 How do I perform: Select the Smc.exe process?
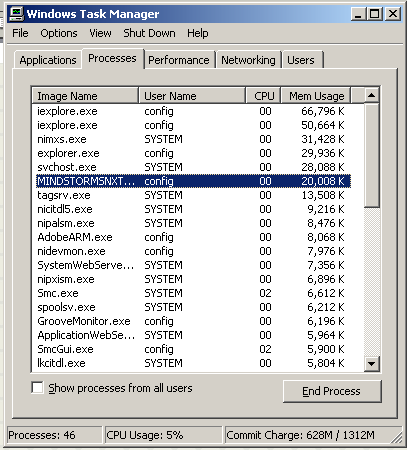(x=193, y=293)
